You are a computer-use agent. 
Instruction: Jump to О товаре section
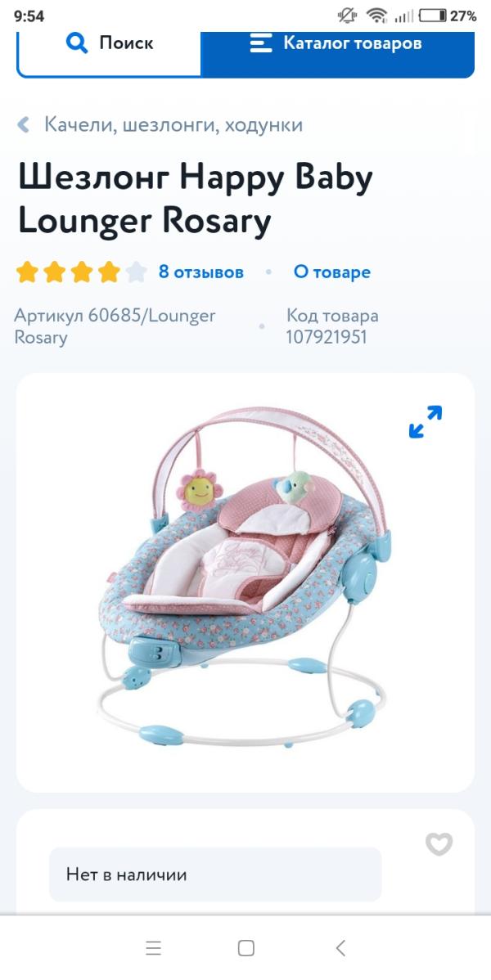tap(332, 272)
